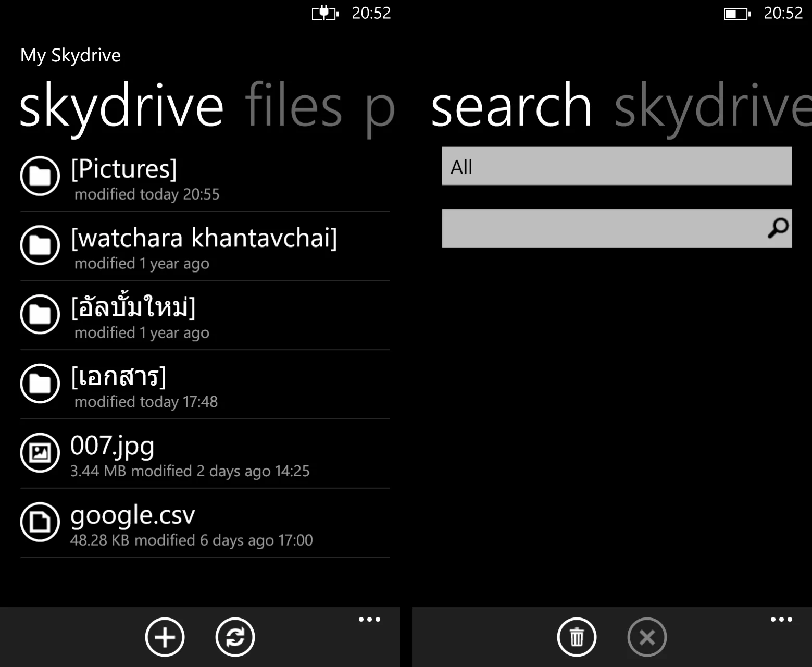Expand the skydrive screen app bar ellipsis
Viewport: 812px width, 667px height.
(x=369, y=620)
